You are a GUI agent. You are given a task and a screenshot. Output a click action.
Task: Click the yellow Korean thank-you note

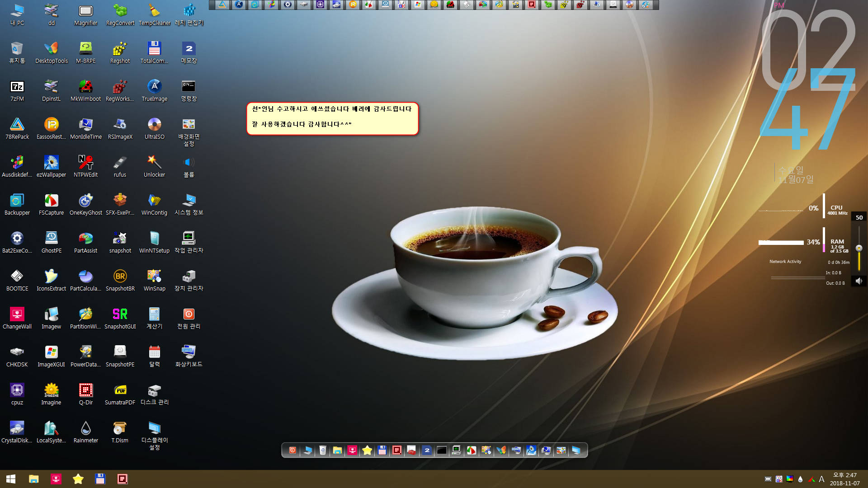pyautogui.click(x=333, y=118)
